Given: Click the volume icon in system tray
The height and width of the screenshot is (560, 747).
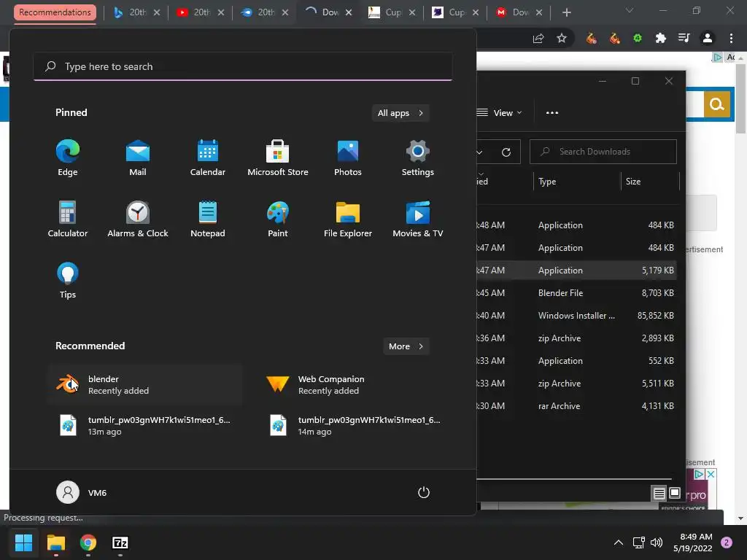Looking at the screenshot, I should pos(657,542).
